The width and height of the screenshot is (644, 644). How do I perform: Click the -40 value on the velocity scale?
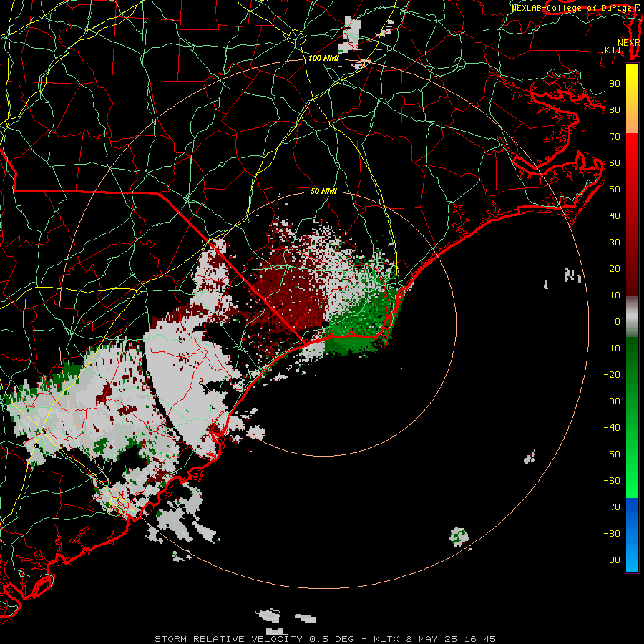click(x=612, y=428)
